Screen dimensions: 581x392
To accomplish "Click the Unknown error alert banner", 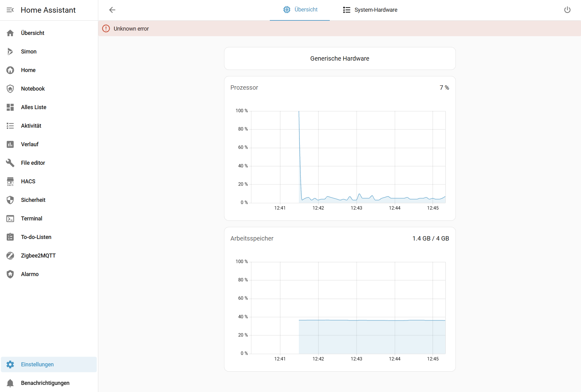I will [x=339, y=28].
